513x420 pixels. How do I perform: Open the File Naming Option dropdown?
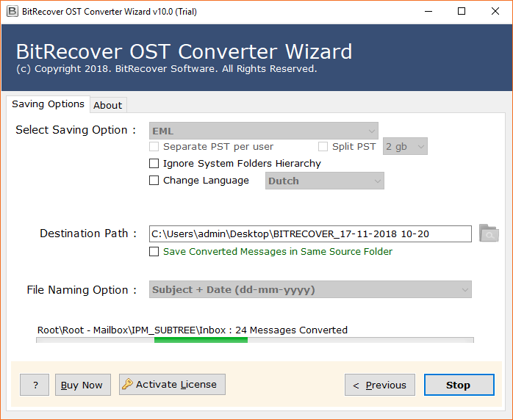[310, 289]
